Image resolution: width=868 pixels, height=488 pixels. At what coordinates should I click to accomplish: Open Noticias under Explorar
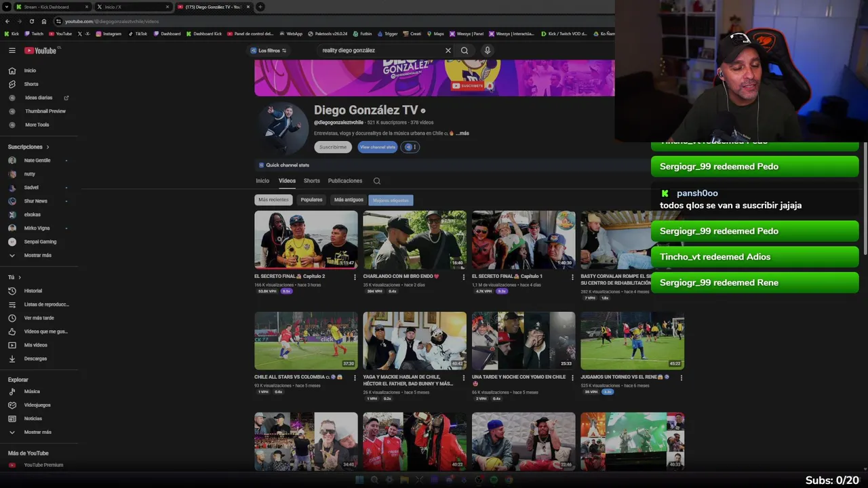pos(33,418)
